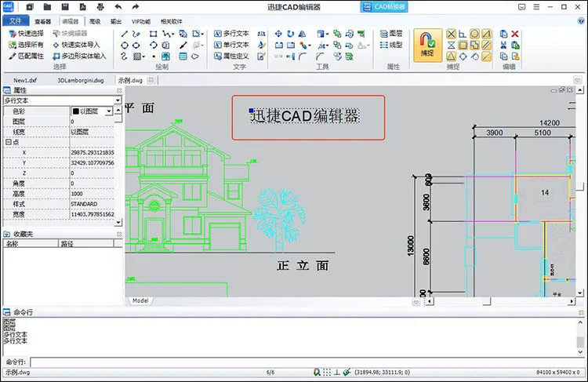Open the application menu dropdown in title bar
Screen dimensions: 588x382
pyautogui.click(x=536, y=7)
